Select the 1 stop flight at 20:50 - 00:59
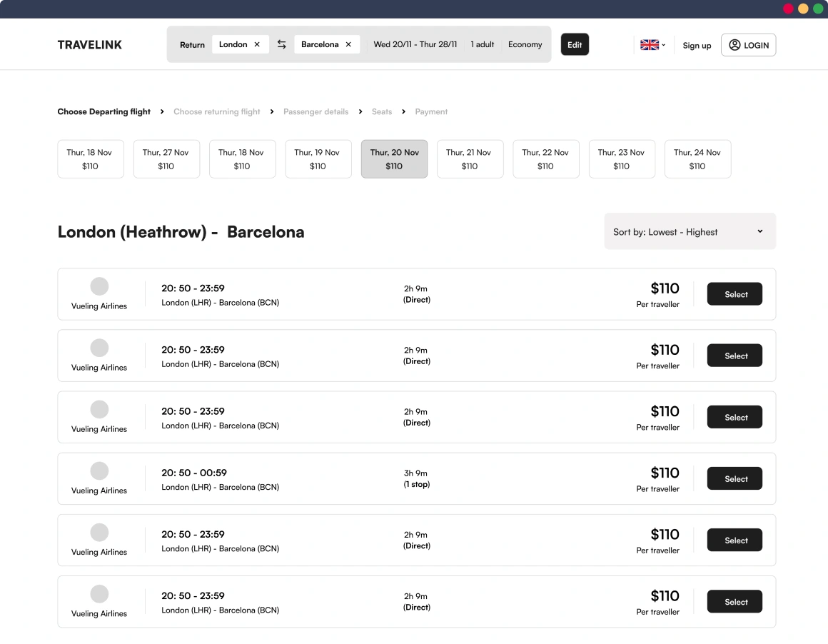 [734, 478]
